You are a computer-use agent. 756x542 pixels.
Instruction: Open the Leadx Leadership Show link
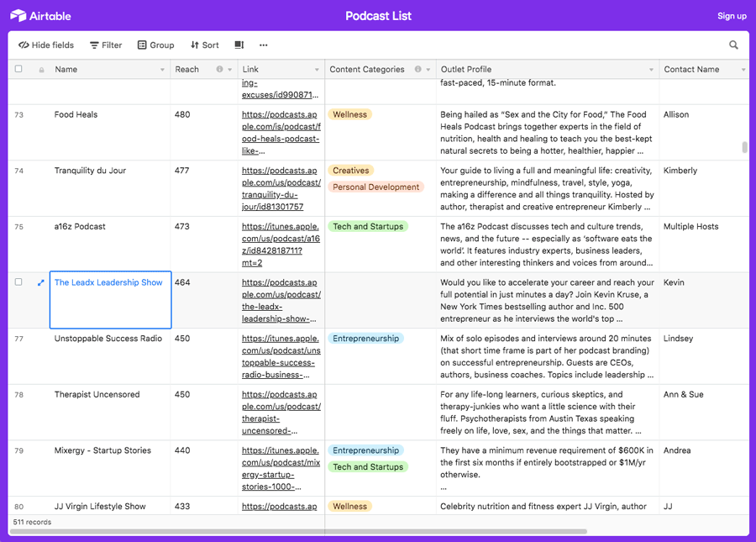[x=281, y=301]
